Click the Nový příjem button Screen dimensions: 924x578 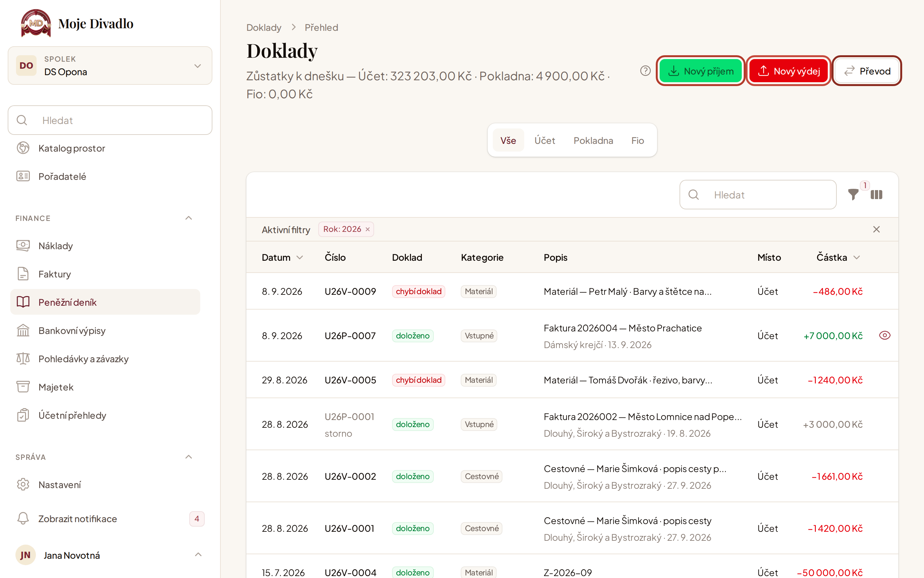pyautogui.click(x=700, y=71)
